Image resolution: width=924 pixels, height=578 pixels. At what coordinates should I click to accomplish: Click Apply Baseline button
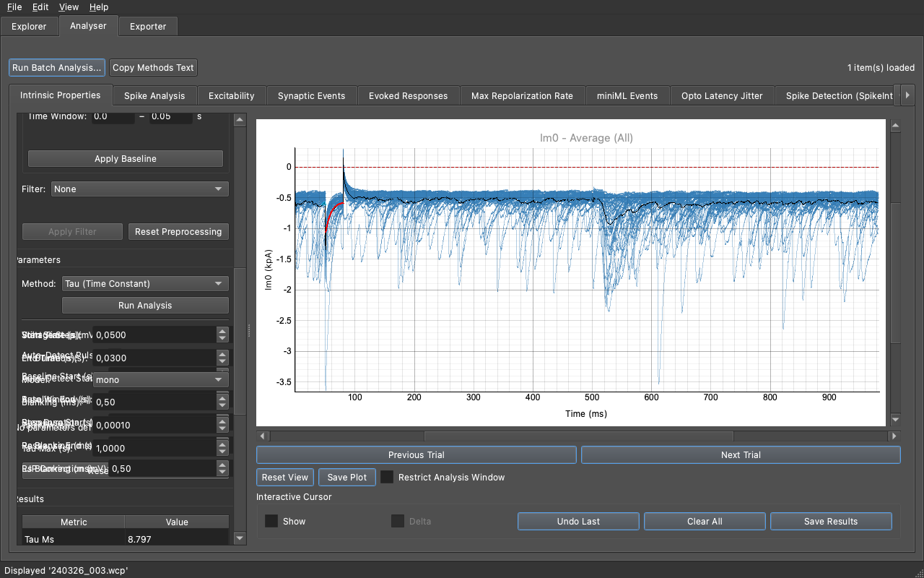(x=126, y=159)
